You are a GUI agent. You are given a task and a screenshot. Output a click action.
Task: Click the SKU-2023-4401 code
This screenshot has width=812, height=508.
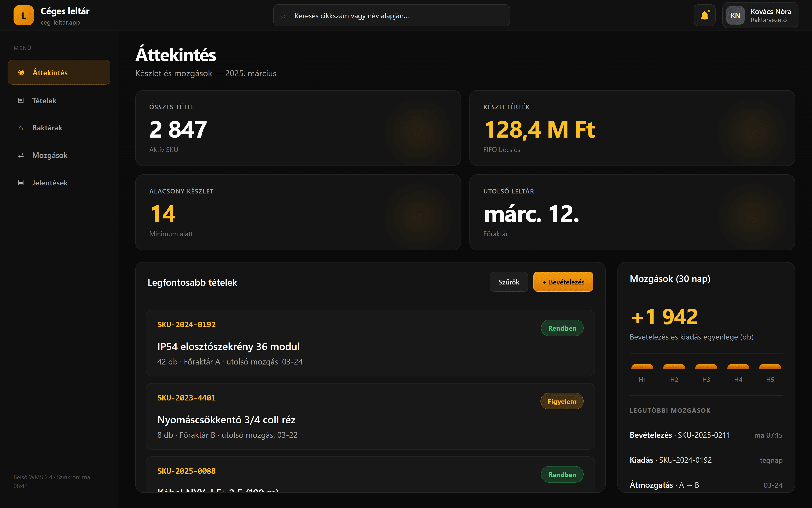coord(187,398)
